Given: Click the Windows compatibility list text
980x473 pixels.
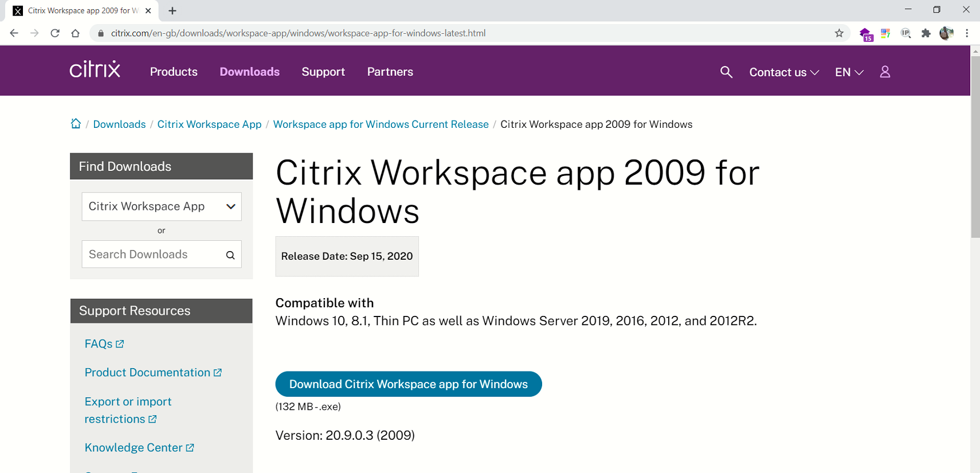Looking at the screenshot, I should (x=516, y=321).
